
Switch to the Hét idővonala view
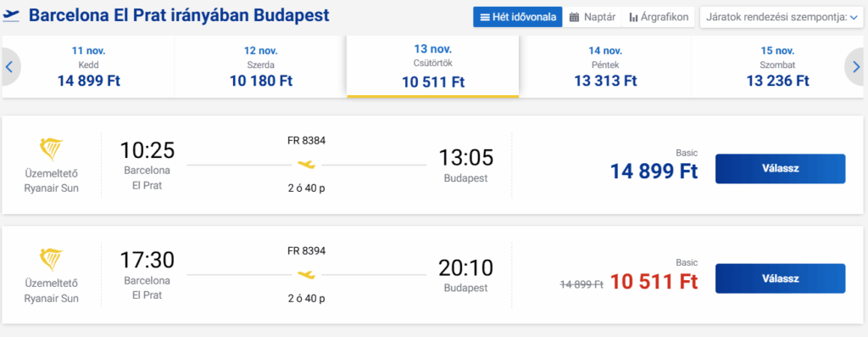pyautogui.click(x=518, y=17)
